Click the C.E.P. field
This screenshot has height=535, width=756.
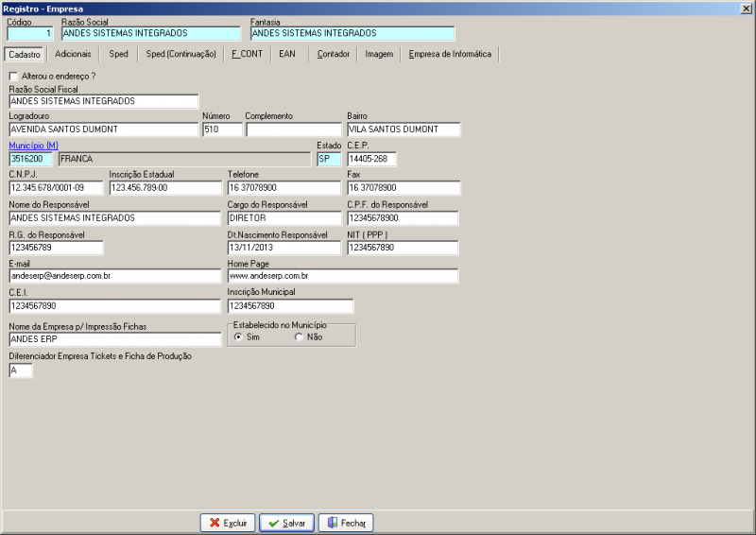click(x=371, y=159)
